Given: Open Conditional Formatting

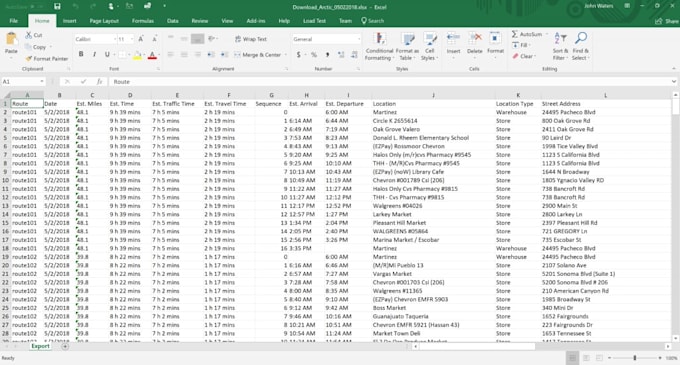Looking at the screenshot, I should [x=379, y=46].
